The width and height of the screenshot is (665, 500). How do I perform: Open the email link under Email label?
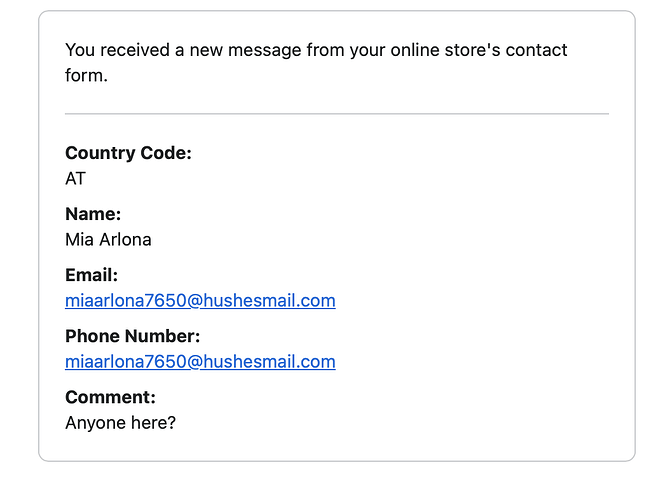(200, 301)
